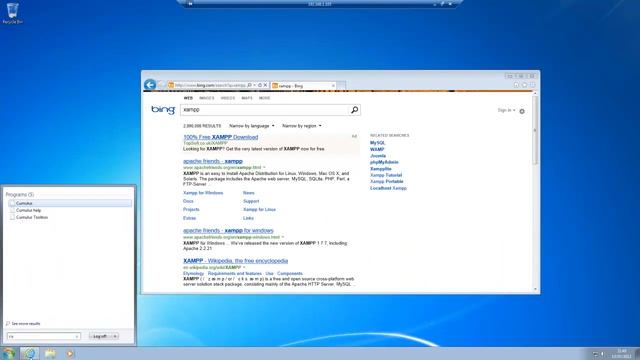Open the Support sublink
This screenshot has height=360, width=640.
click(251, 201)
